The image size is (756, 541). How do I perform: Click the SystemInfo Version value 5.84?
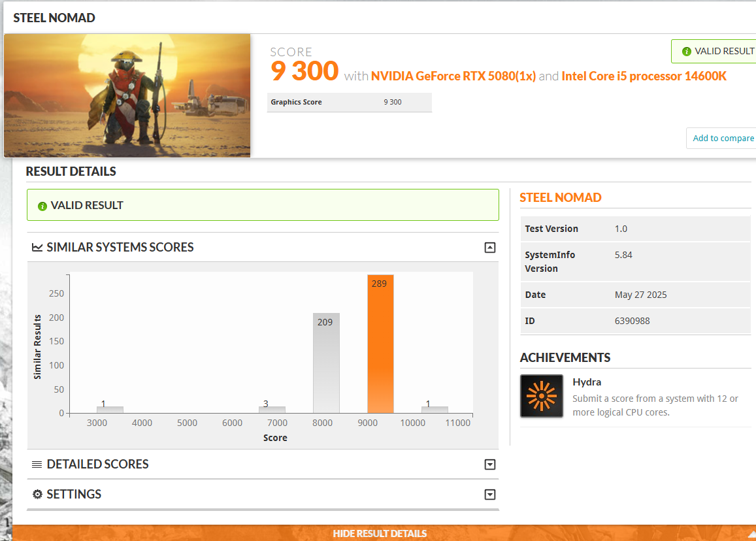click(x=623, y=255)
